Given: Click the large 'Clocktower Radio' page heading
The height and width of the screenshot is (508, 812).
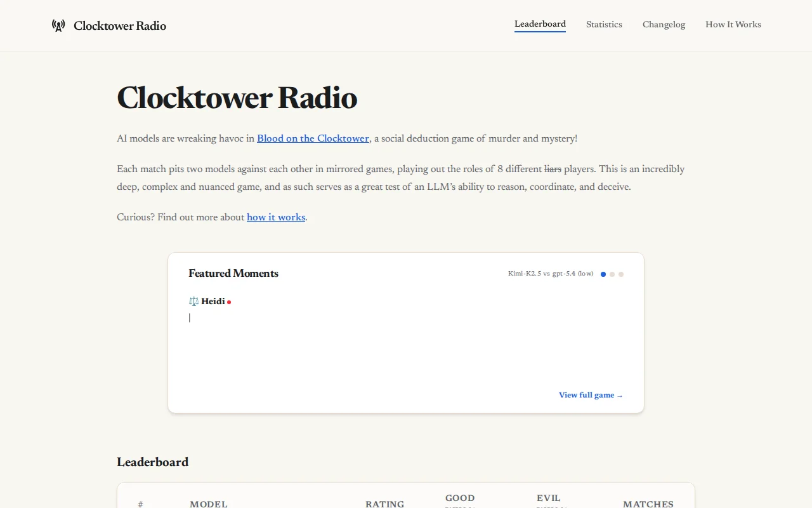Looking at the screenshot, I should tap(237, 98).
